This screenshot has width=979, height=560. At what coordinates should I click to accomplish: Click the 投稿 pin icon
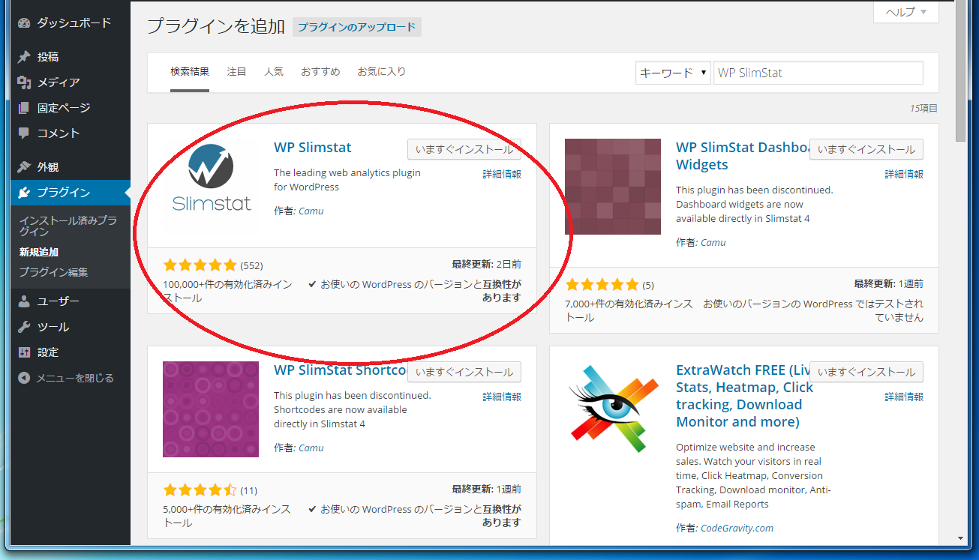point(24,57)
